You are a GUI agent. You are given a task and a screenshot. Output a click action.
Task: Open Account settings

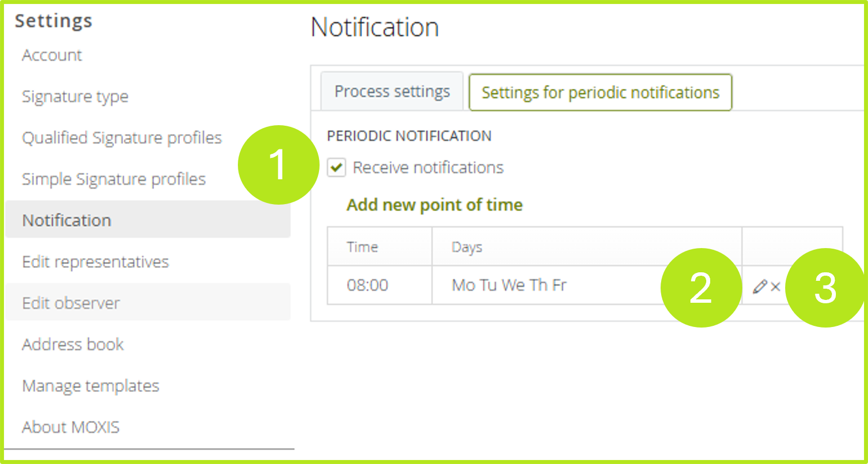coord(51,55)
